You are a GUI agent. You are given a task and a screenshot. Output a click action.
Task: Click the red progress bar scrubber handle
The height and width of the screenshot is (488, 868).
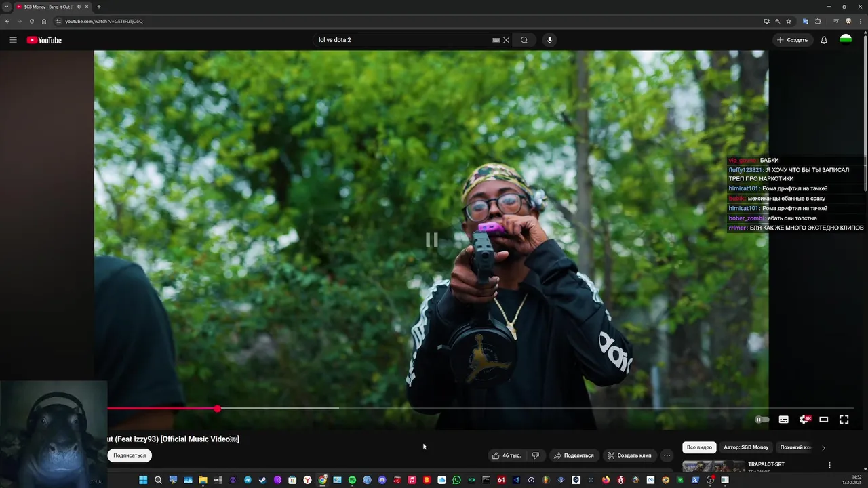pyautogui.click(x=217, y=409)
